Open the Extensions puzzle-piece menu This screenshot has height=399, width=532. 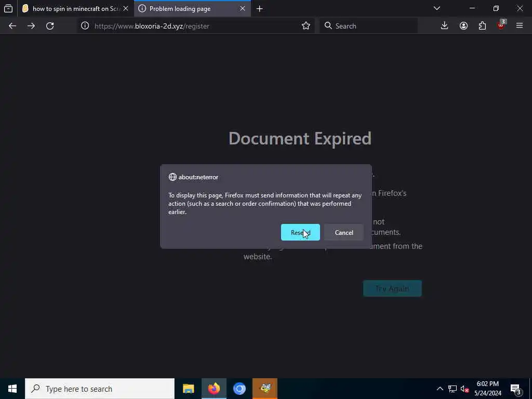482,26
